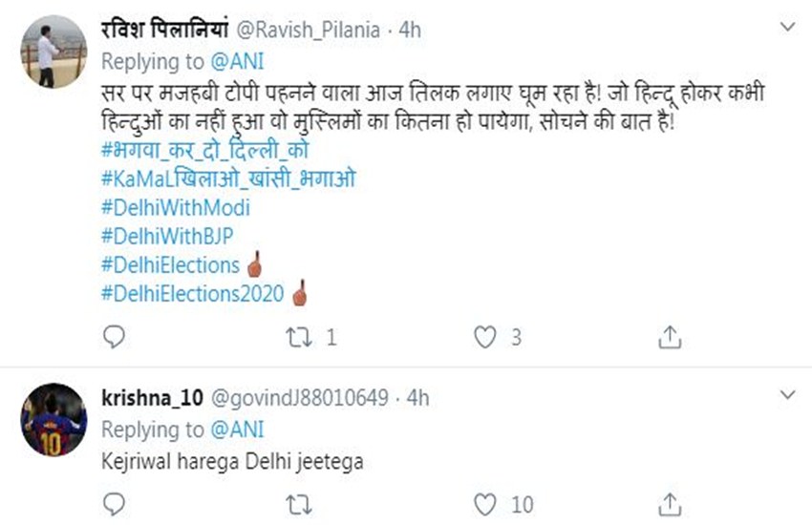This screenshot has height=525, width=812.
Task: Like Ravish Pilania's tweet
Action: coord(486,336)
